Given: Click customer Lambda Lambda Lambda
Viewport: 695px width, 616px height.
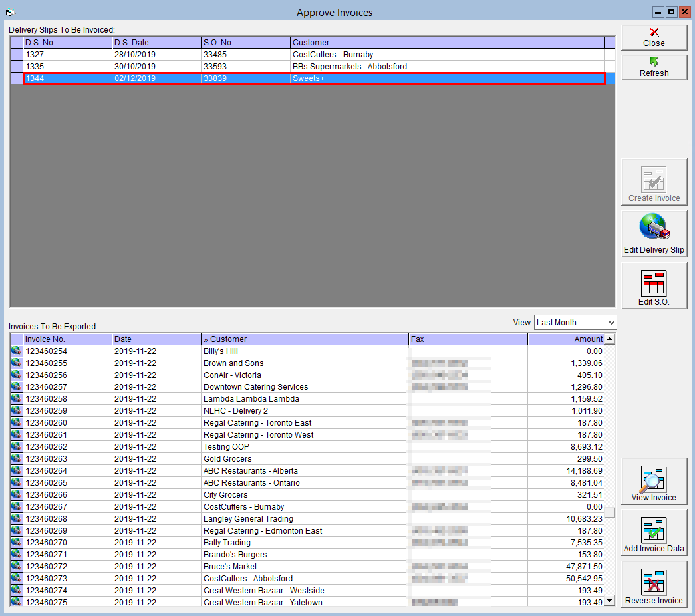Looking at the screenshot, I should pyautogui.click(x=251, y=398).
